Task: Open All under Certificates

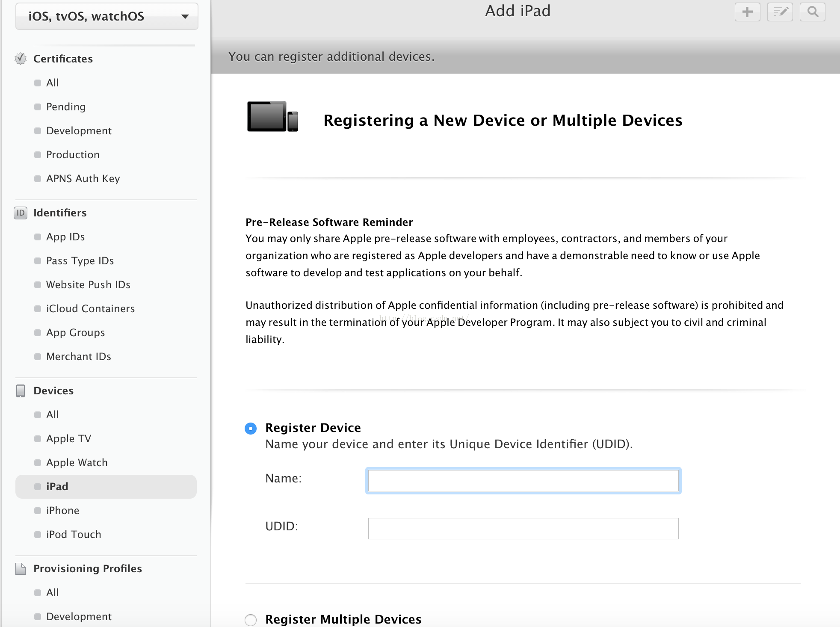Action: (53, 83)
